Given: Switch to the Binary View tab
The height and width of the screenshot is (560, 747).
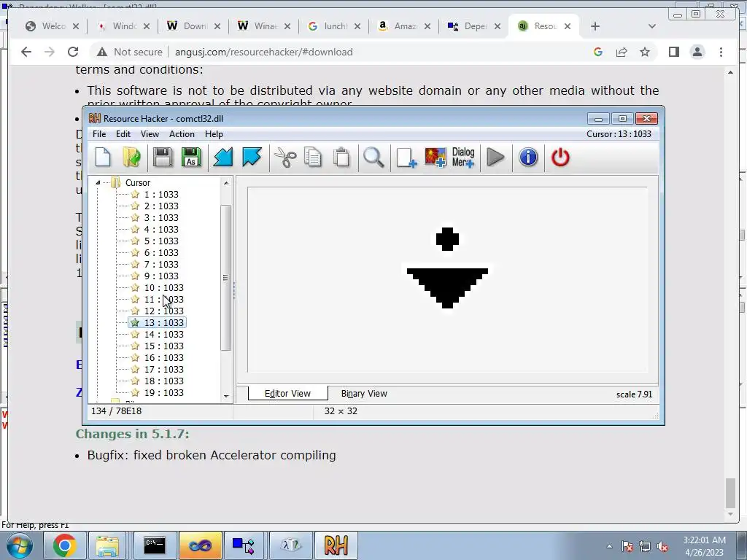Looking at the screenshot, I should click(364, 394).
